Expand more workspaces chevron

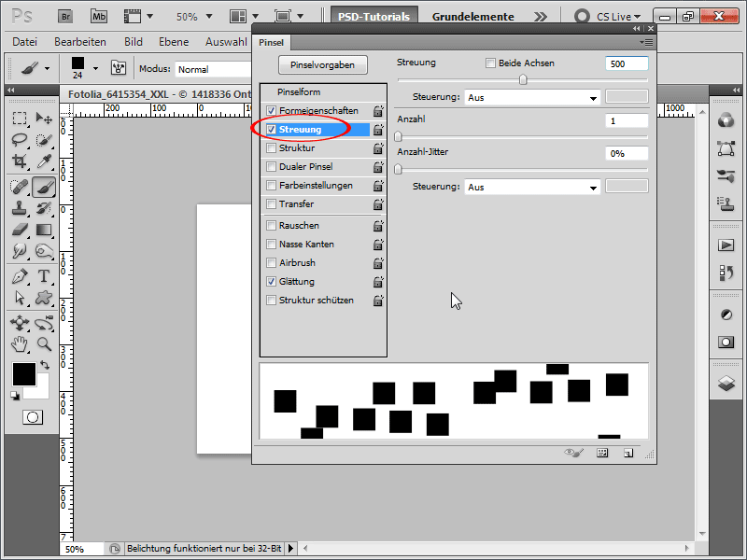tap(541, 17)
